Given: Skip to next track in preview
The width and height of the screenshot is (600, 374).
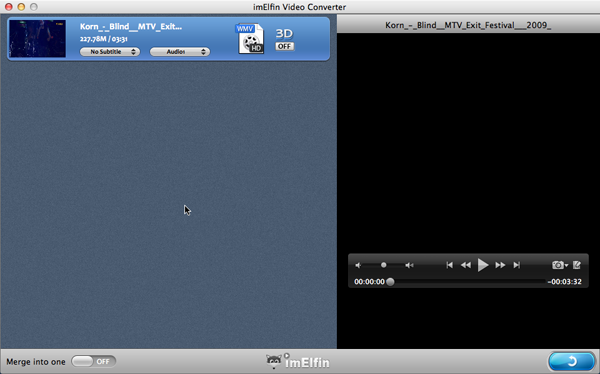Looking at the screenshot, I should tap(517, 265).
